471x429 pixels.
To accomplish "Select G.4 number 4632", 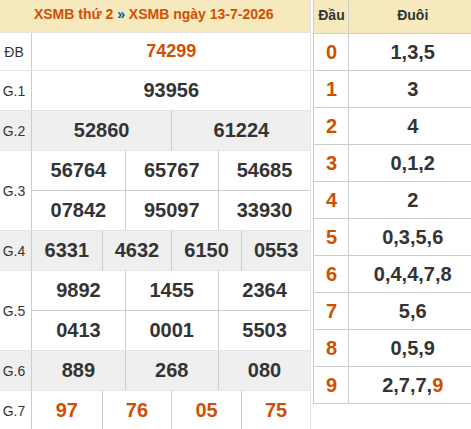I will [137, 250].
